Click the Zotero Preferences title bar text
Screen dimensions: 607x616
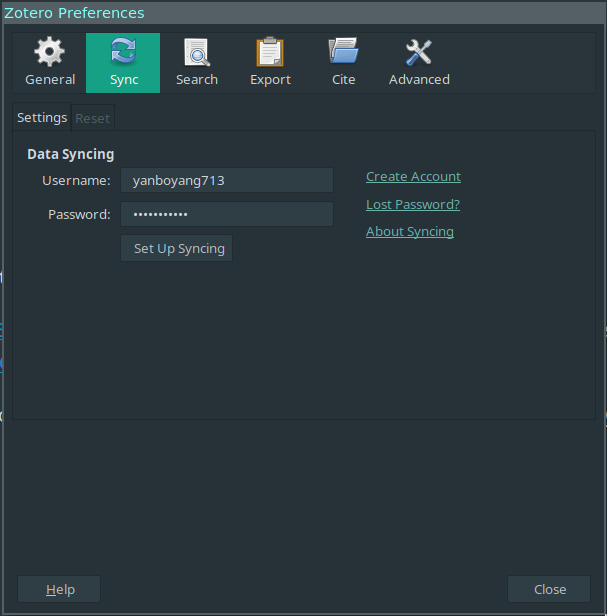pos(74,13)
